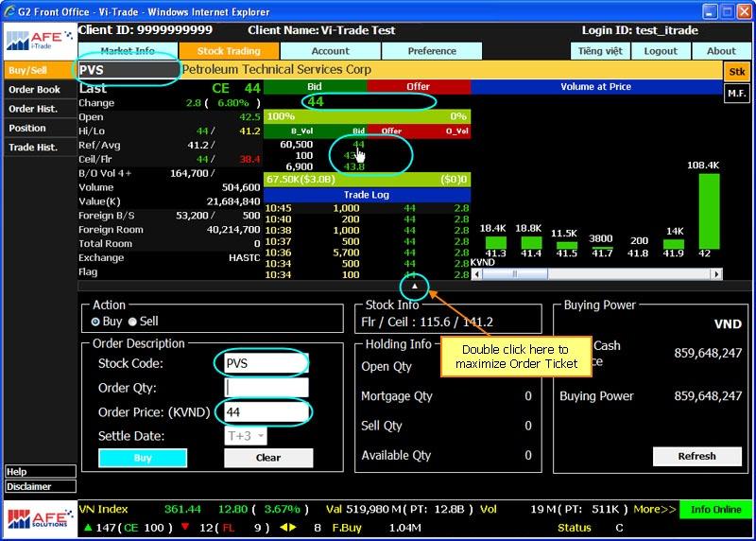756x541 pixels.
Task: Click the green up-arrow advancers icon
Action: click(88, 527)
